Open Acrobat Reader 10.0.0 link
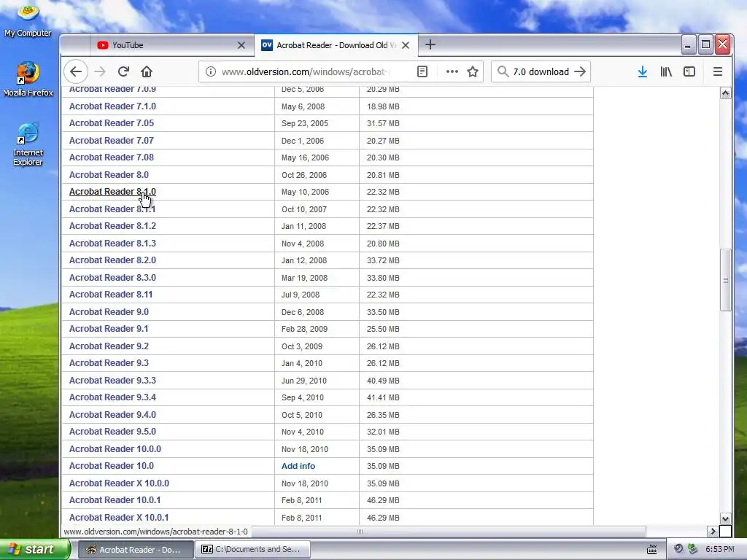Screen dimensions: 747x560 coord(115,449)
